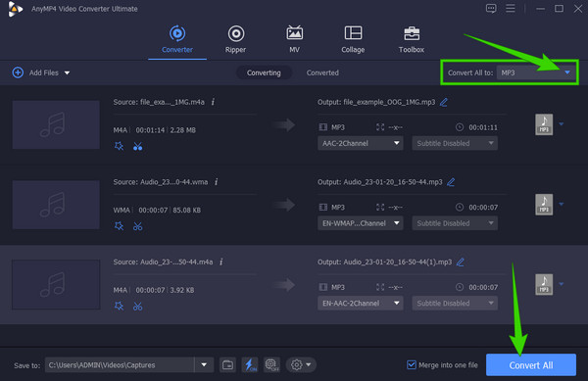This screenshot has width=588, height=381.
Task: Expand format arrow beside (1).mp3 output MP3 icon
Action: (562, 284)
